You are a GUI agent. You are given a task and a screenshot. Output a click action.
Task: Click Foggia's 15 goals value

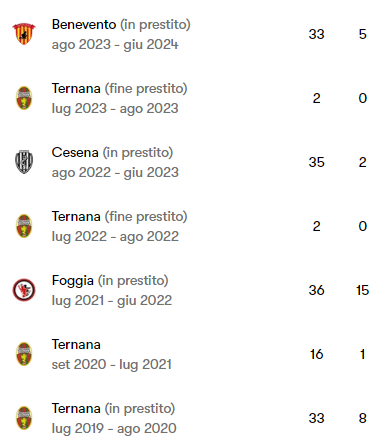tap(363, 290)
